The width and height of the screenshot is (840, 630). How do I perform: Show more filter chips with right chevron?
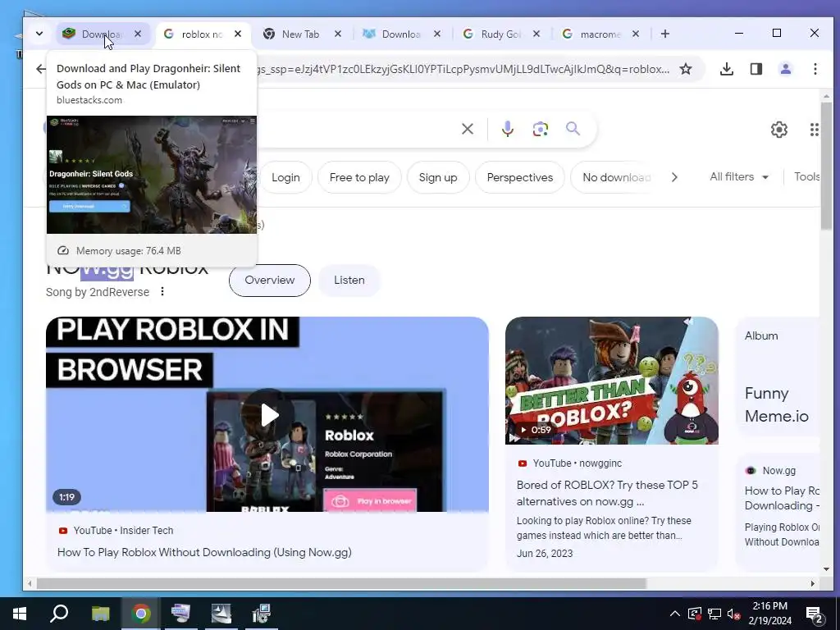674,177
